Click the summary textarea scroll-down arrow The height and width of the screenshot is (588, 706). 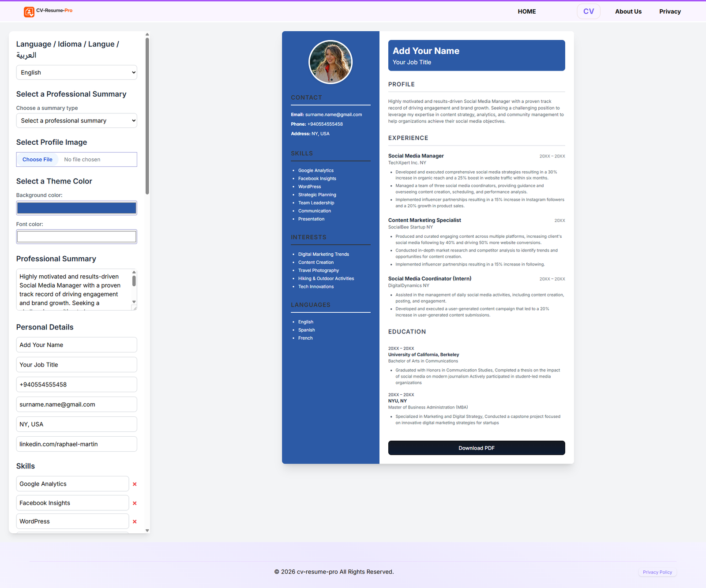134,302
